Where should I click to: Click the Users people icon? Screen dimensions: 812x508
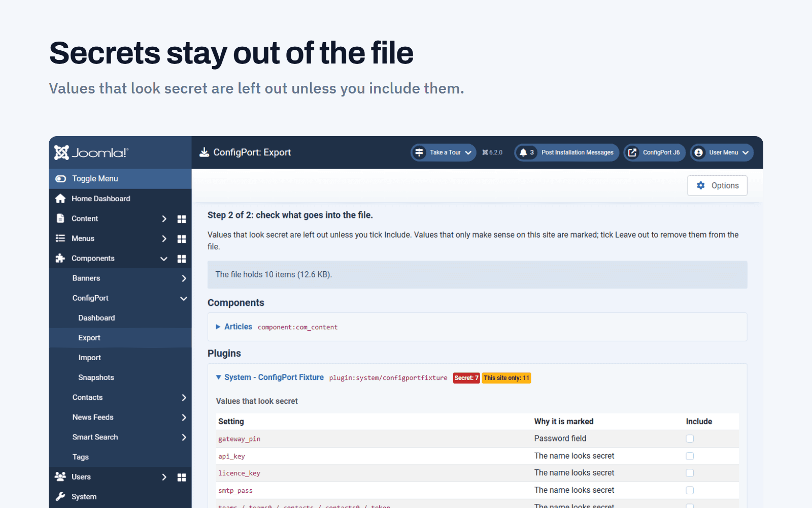pyautogui.click(x=60, y=477)
